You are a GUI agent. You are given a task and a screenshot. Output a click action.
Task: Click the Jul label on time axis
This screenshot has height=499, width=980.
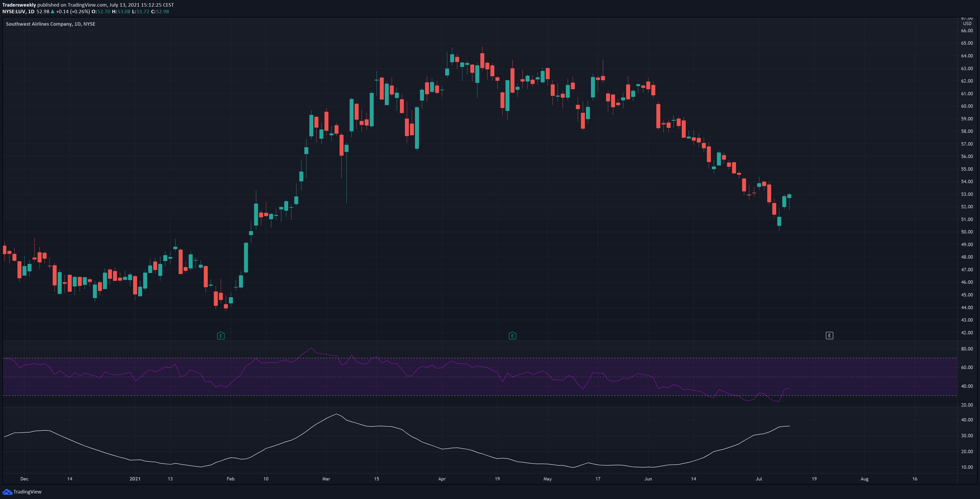[758, 479]
